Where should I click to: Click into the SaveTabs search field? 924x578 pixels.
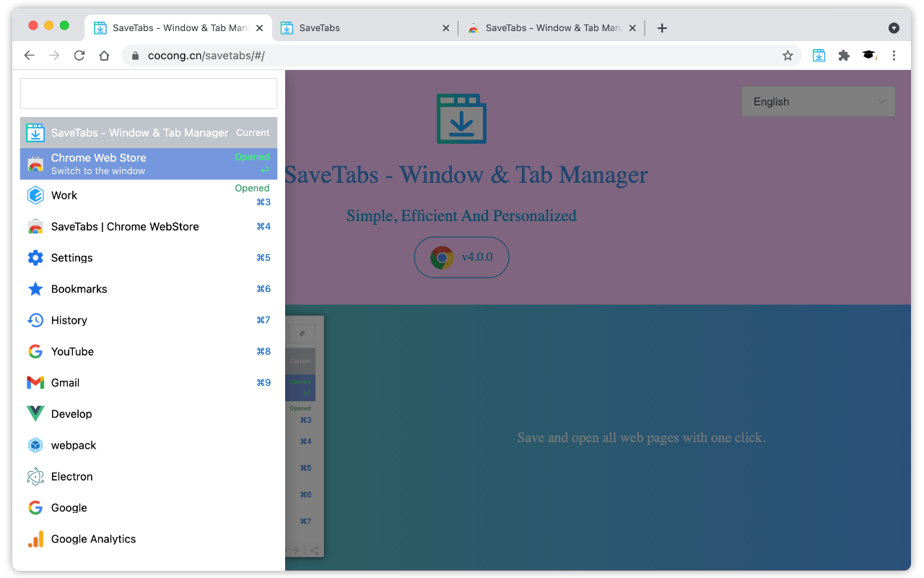(x=149, y=94)
